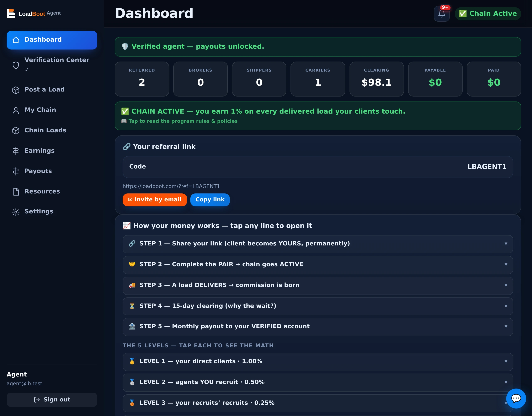Click the Post a Load box icon

(16, 90)
